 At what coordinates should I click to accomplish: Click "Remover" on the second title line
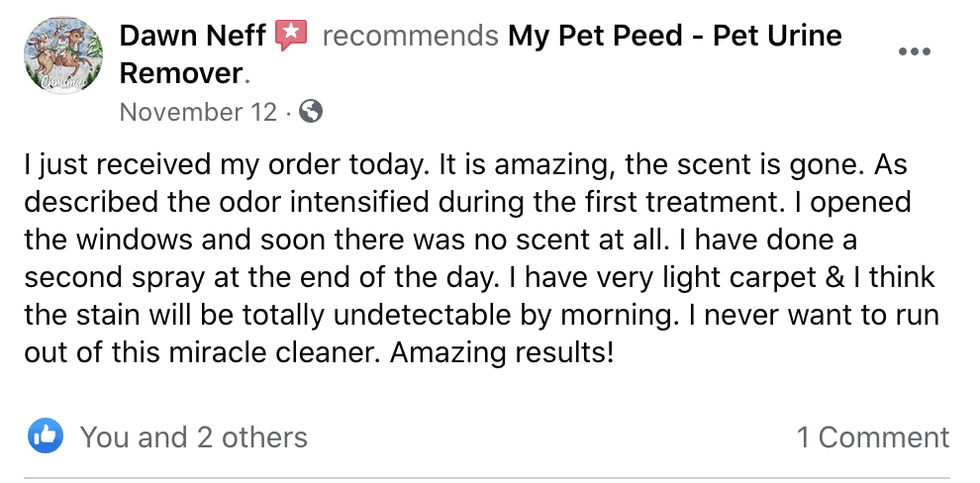[181, 73]
